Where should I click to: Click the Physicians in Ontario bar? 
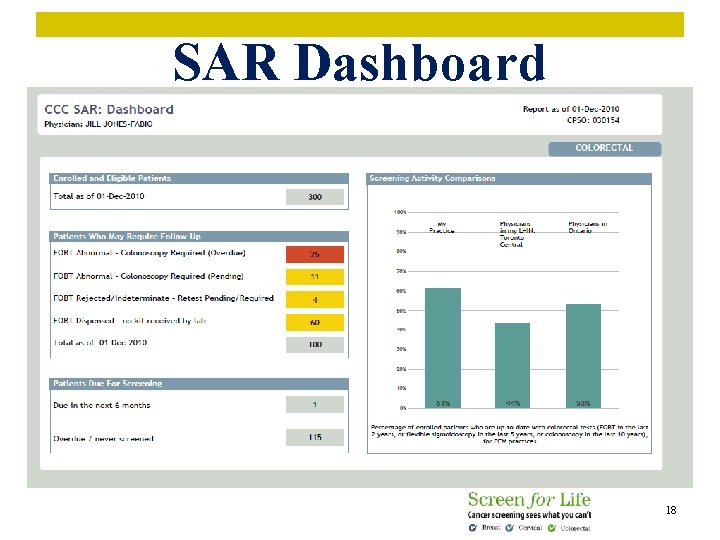(583, 356)
